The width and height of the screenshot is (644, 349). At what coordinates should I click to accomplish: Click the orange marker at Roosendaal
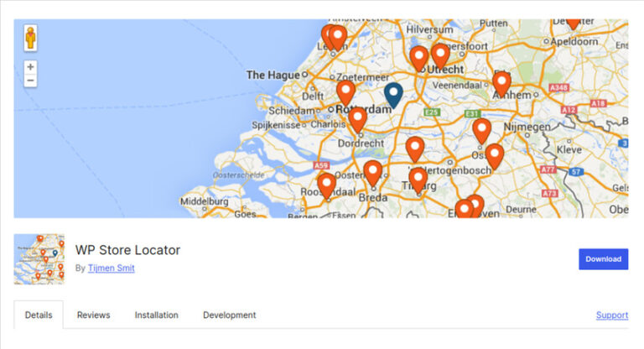(x=327, y=185)
